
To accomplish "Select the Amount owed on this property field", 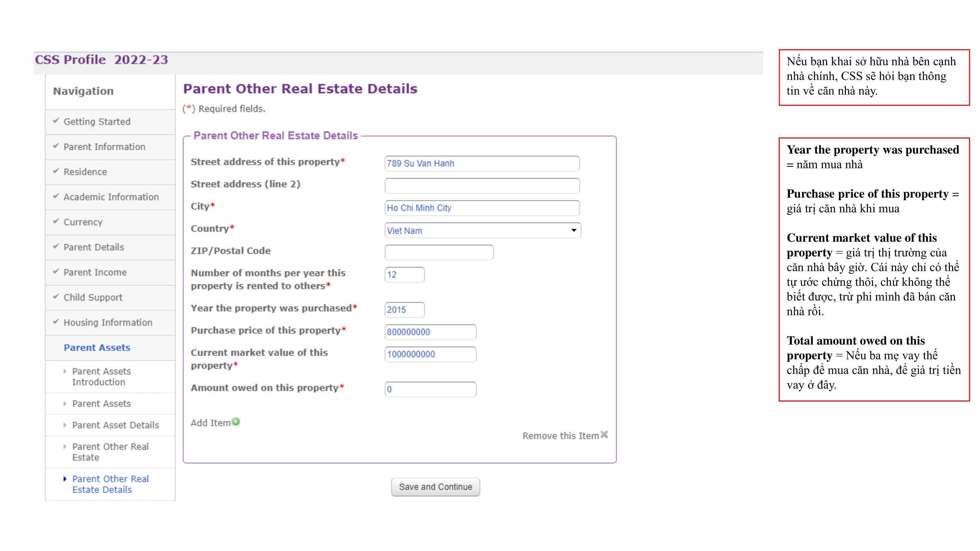I will coord(430,389).
